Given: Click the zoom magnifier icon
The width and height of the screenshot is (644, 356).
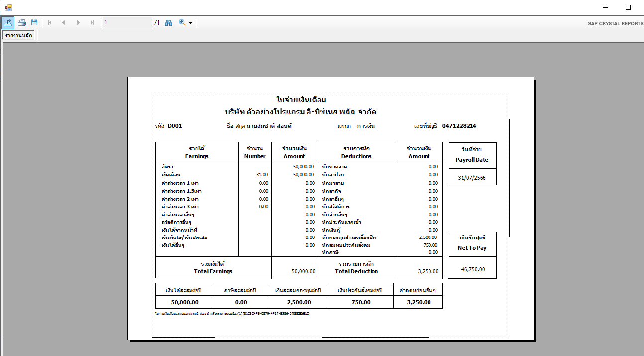Looking at the screenshot, I should point(182,22).
